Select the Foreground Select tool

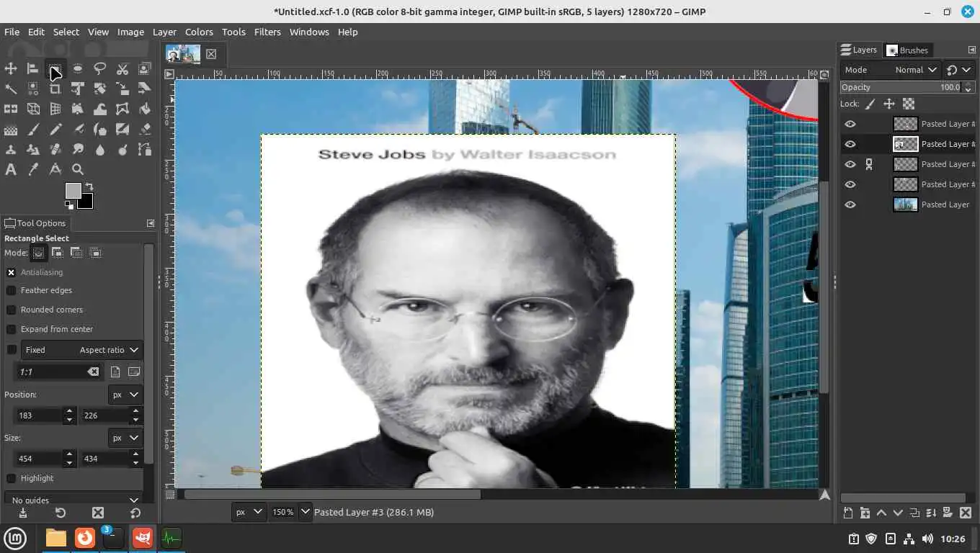pyautogui.click(x=145, y=68)
